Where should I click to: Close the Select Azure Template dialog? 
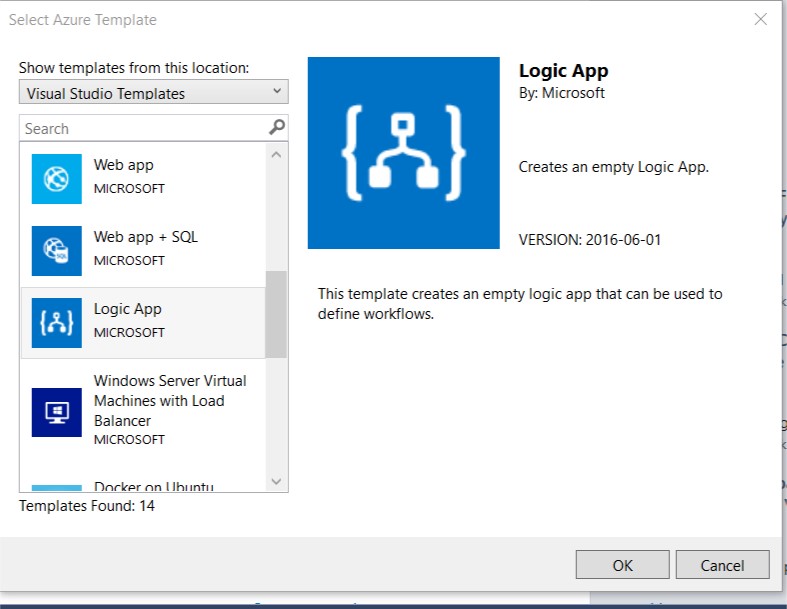click(x=760, y=19)
